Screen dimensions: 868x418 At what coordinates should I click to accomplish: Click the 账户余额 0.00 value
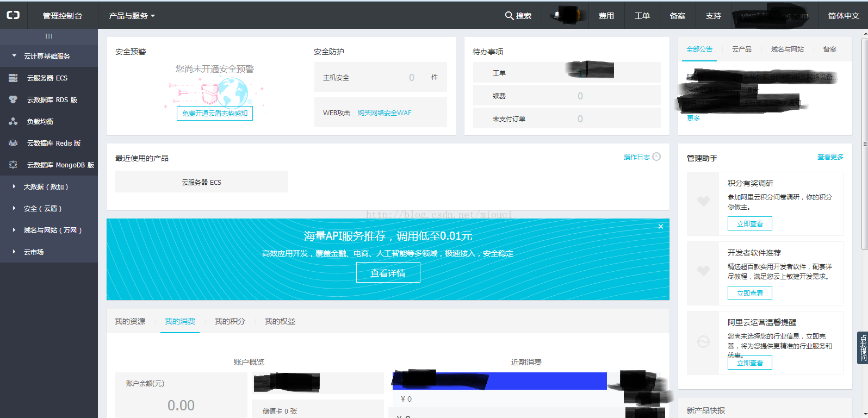pos(181,405)
